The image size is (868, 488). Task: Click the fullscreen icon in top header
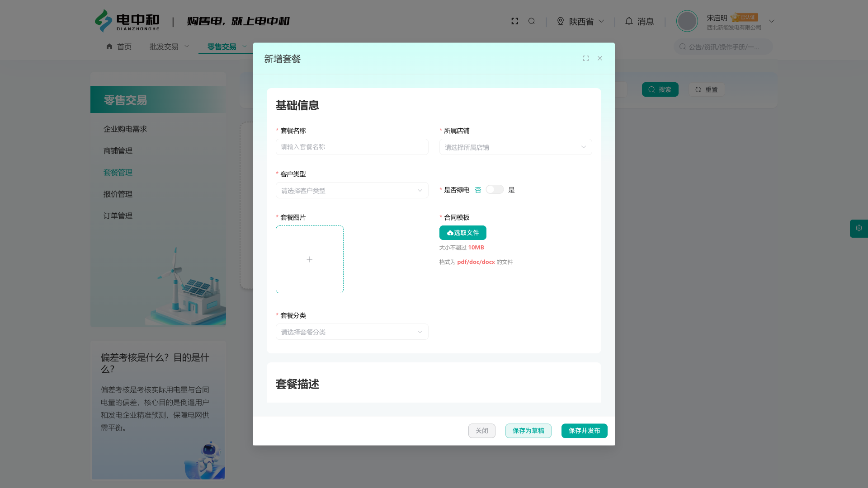[x=514, y=21]
